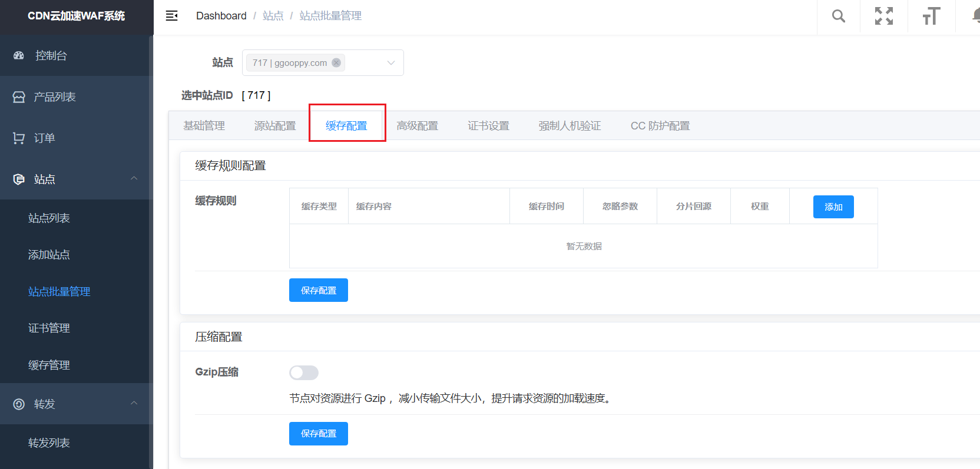Viewport: 980px width, 469px height.
Task: Switch to the 高级配置 tab
Action: click(x=417, y=126)
